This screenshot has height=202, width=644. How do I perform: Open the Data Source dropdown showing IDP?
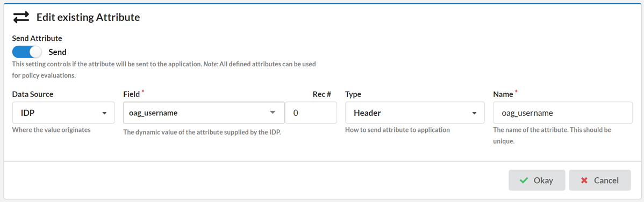pos(63,113)
